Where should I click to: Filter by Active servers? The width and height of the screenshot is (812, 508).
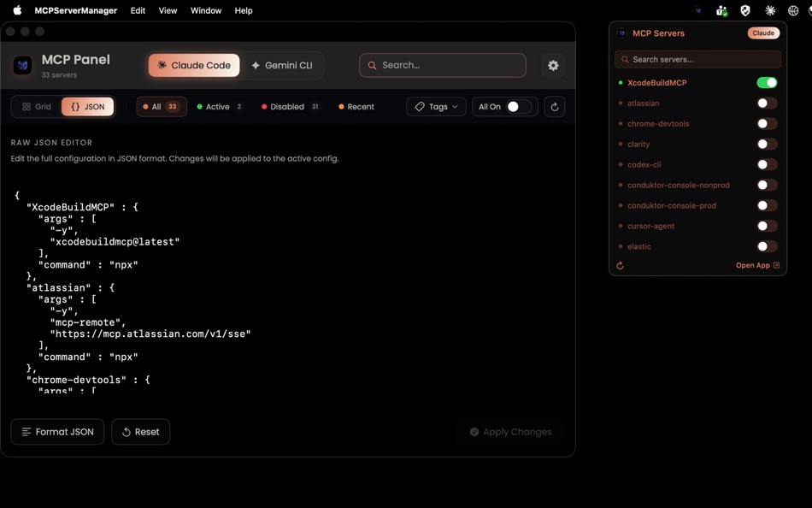click(220, 107)
